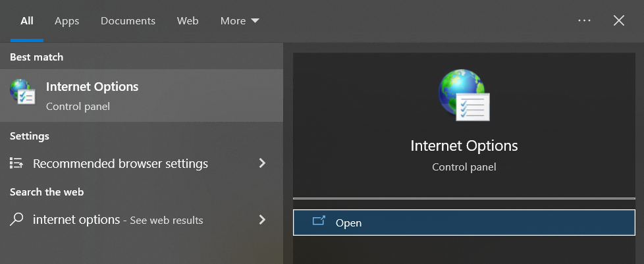Select the Internet Options best match result
The width and height of the screenshot is (644, 264).
click(142, 95)
